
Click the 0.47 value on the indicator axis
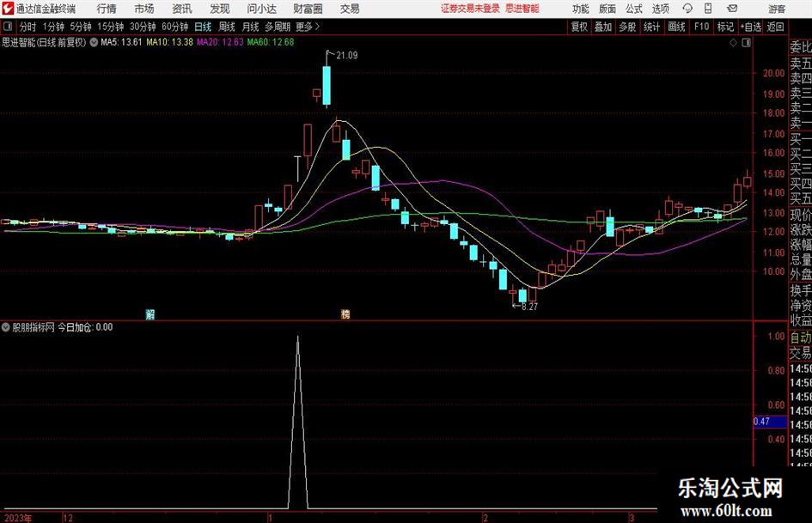(x=761, y=422)
